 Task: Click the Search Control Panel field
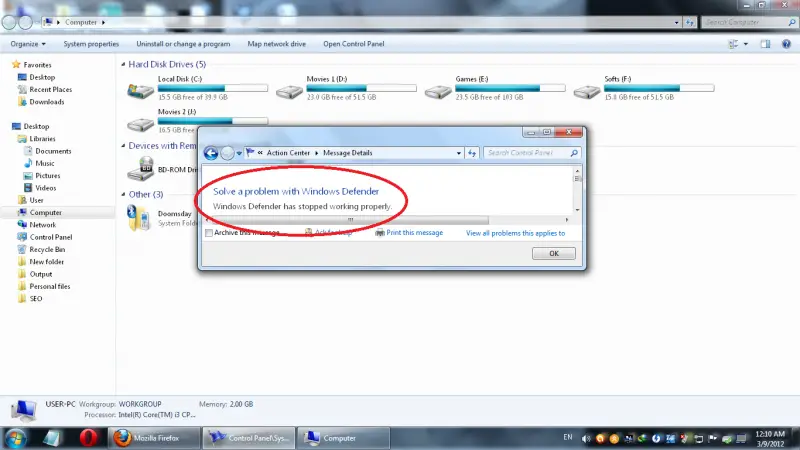tap(532, 153)
